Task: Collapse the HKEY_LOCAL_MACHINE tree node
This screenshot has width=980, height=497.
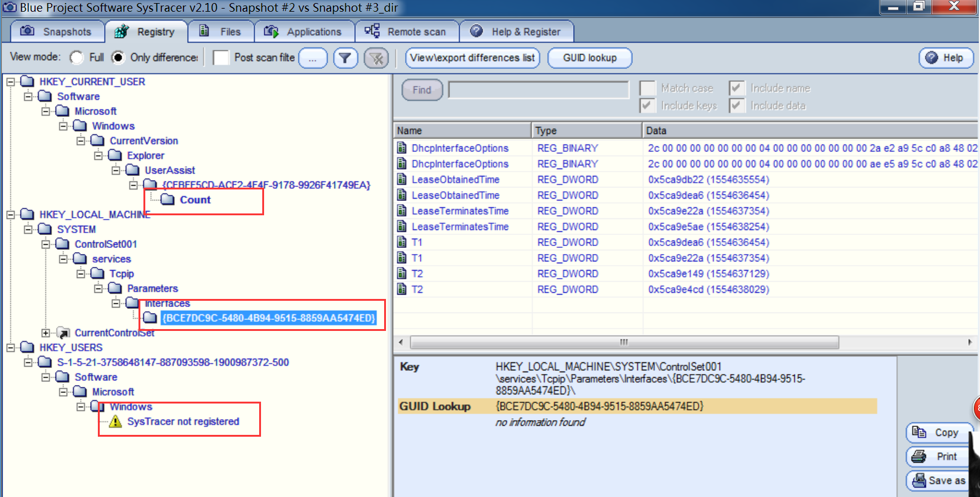Action: pos(10,215)
